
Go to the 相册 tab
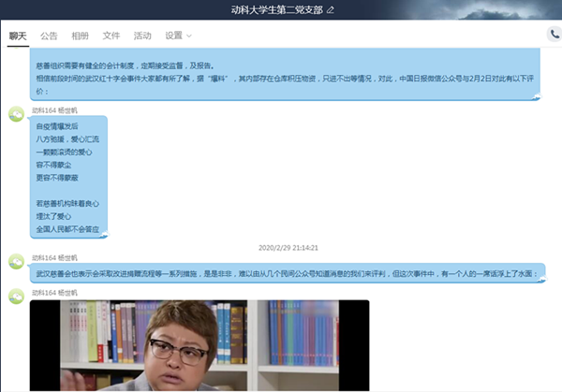point(80,36)
